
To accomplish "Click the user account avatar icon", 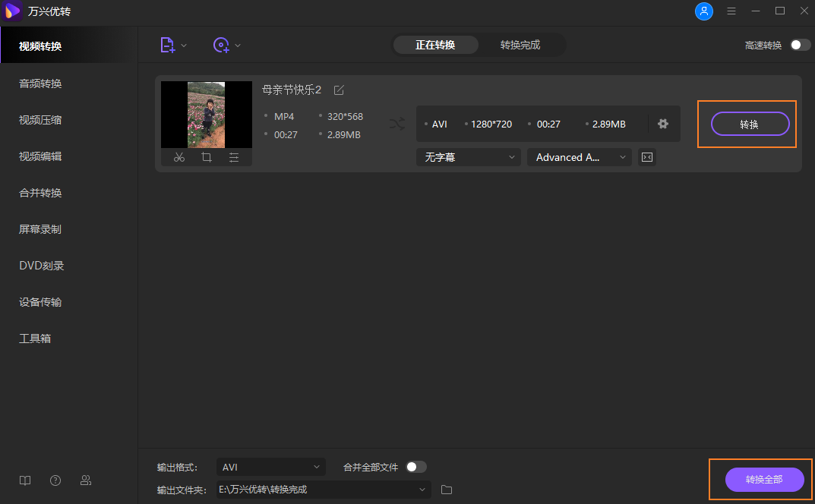I will point(704,11).
